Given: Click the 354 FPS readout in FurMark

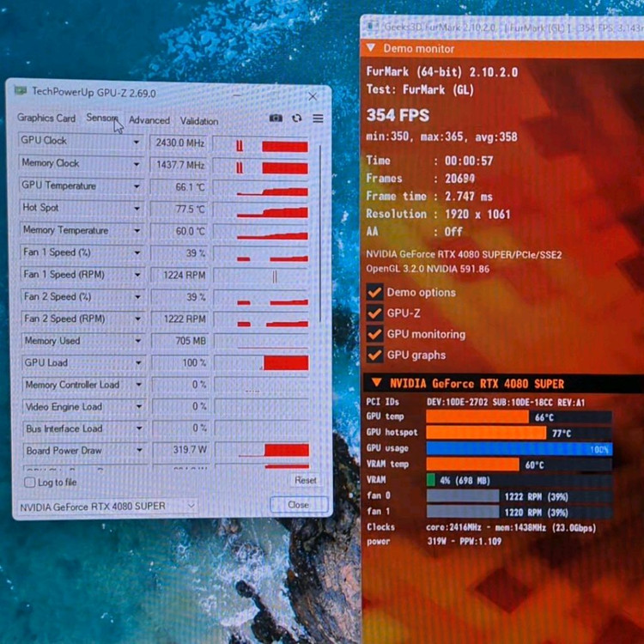Looking at the screenshot, I should point(398,115).
